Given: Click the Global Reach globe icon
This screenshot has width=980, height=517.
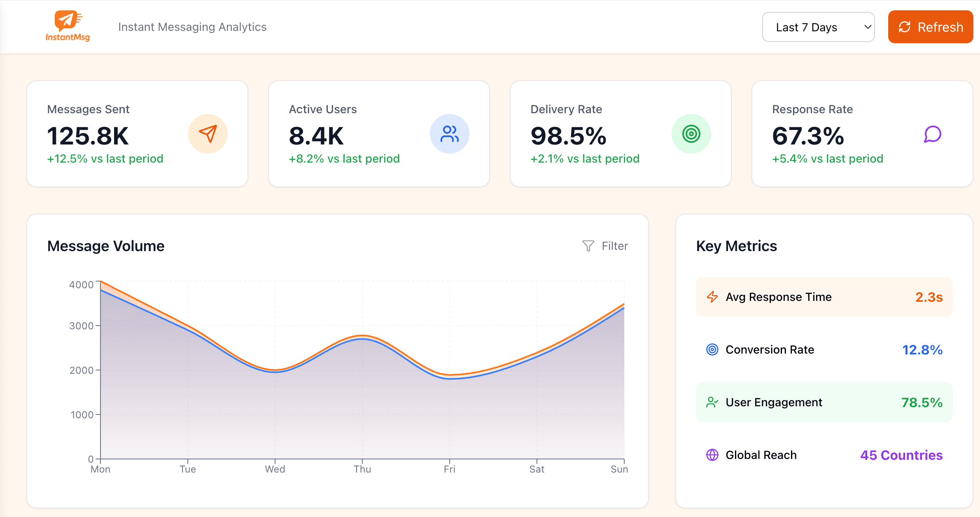Looking at the screenshot, I should coord(712,455).
